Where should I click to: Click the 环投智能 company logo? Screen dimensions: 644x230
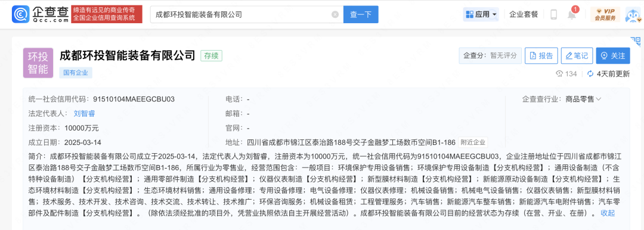click(38, 63)
